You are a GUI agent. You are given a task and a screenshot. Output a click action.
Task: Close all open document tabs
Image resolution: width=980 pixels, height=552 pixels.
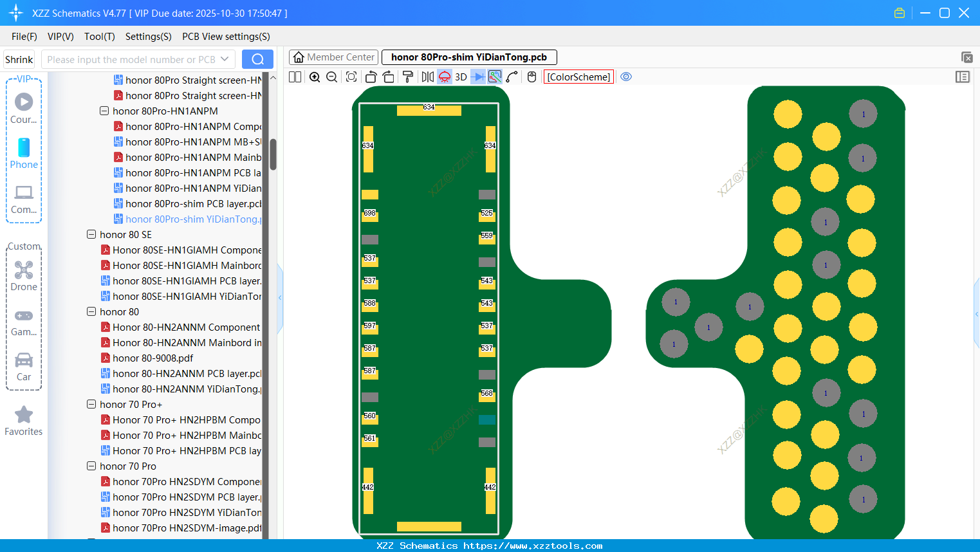coord(966,57)
